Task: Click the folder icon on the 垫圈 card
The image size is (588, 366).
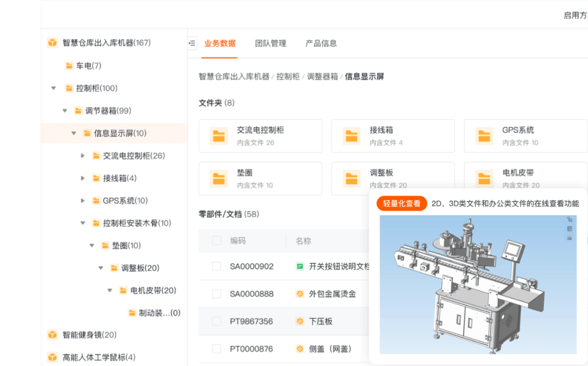Action: pos(219,179)
